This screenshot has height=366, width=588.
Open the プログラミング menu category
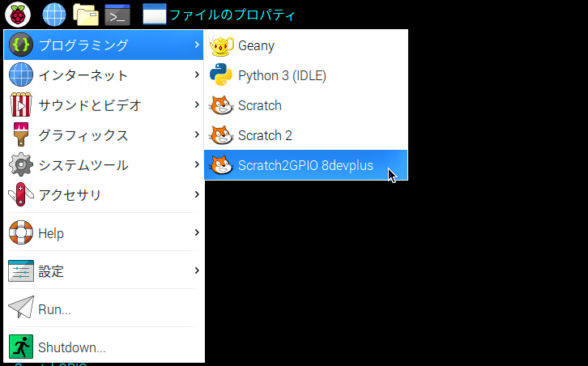click(x=104, y=45)
